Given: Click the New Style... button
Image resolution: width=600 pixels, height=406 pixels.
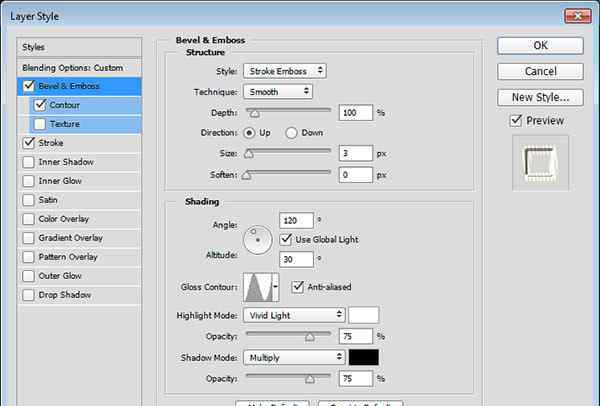Looking at the screenshot, I should [539, 97].
